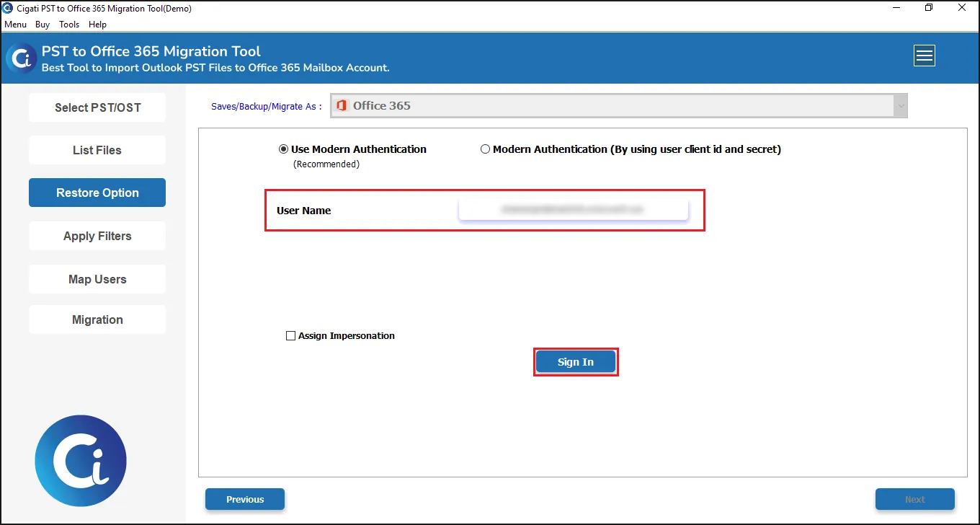This screenshot has width=980, height=525.
Task: Restore down the application window
Action: pyautogui.click(x=929, y=8)
